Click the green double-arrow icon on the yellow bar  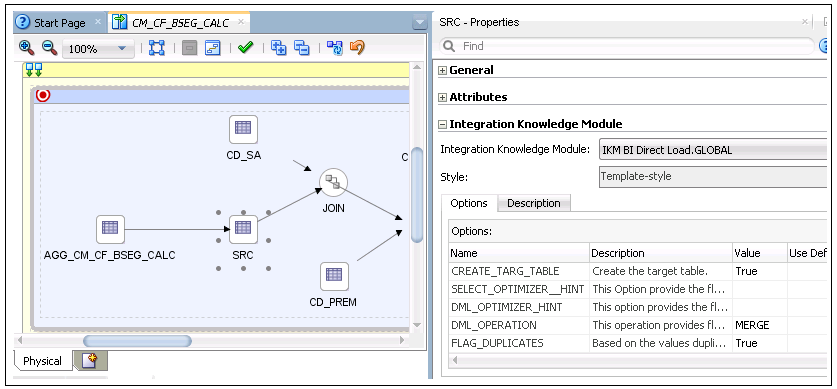[34, 69]
